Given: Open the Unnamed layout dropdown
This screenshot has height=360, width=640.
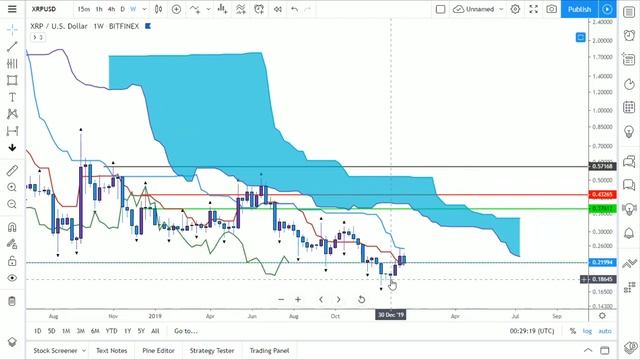Looking at the screenshot, I should coord(478,9).
